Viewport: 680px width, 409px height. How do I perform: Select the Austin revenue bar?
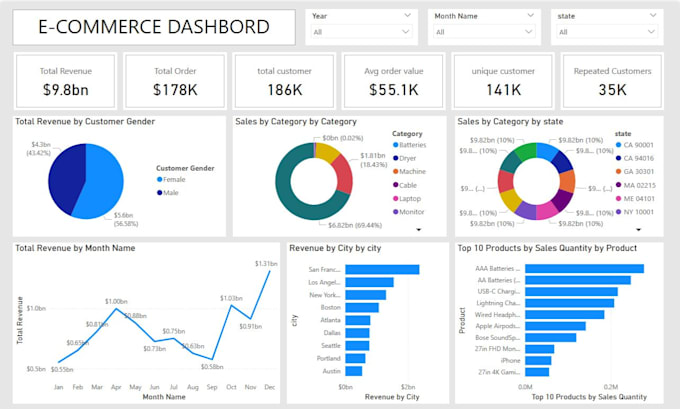[x=354, y=371]
